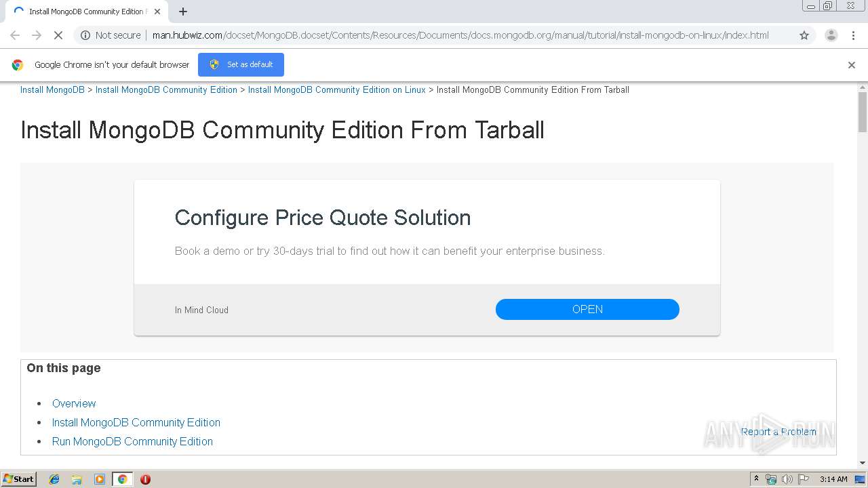
Task: Click the Configure Price Quote Solution headline
Action: 323,218
